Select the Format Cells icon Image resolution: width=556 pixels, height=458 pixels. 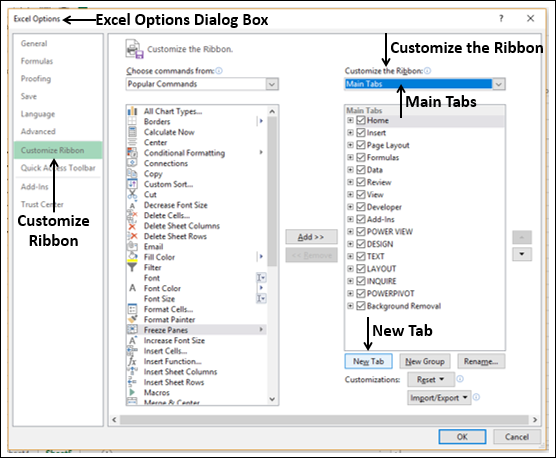click(132, 309)
